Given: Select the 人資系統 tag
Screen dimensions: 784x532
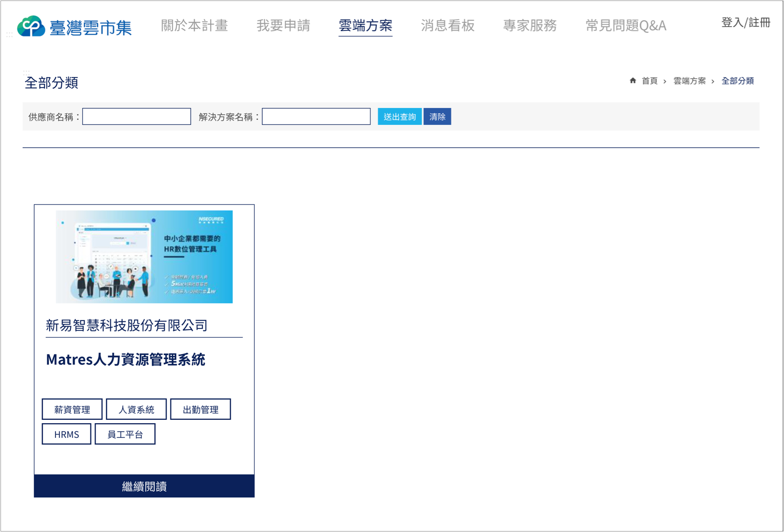Looking at the screenshot, I should click(136, 409).
